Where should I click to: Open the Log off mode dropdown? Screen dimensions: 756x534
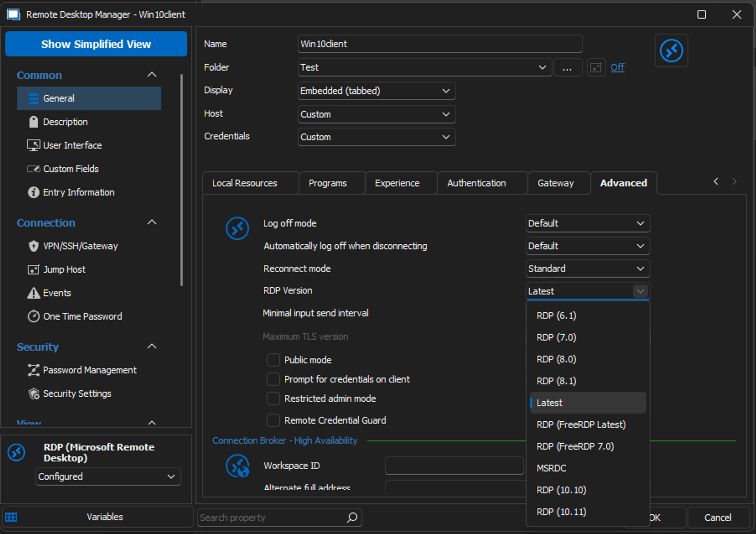pos(588,223)
